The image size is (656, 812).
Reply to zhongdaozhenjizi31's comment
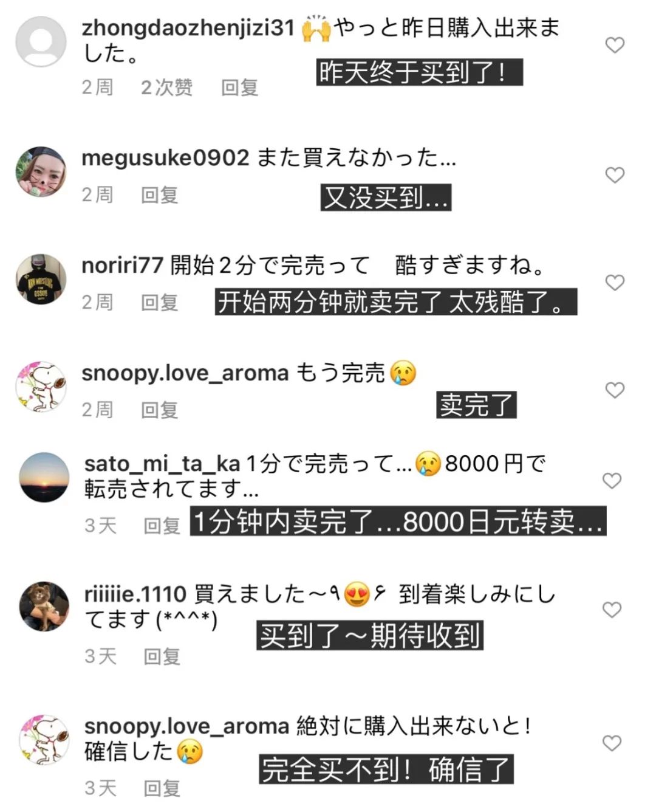point(239,88)
